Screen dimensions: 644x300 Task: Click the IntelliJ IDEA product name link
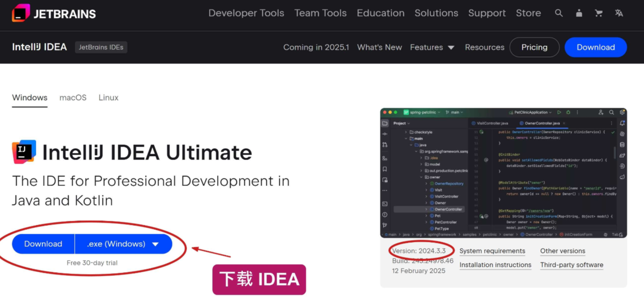(39, 47)
